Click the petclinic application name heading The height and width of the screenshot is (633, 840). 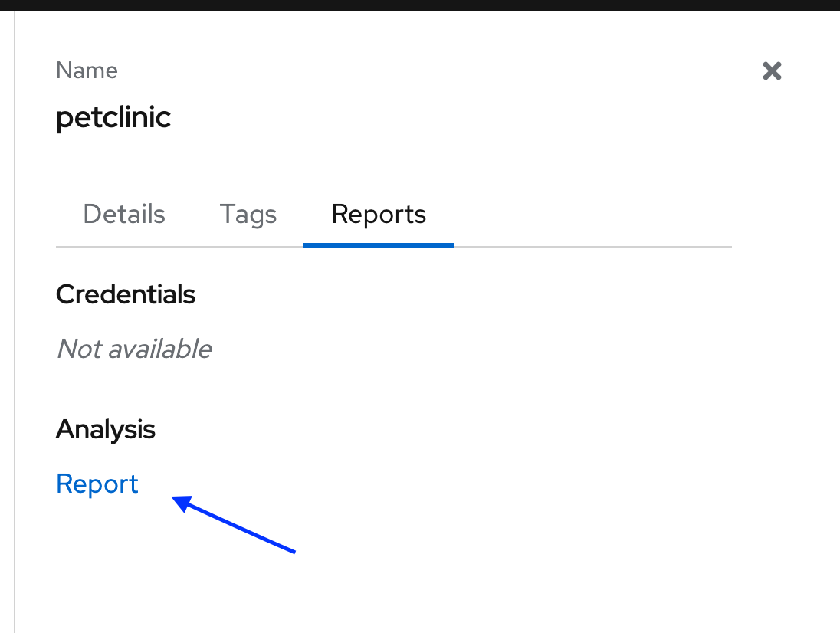113,117
